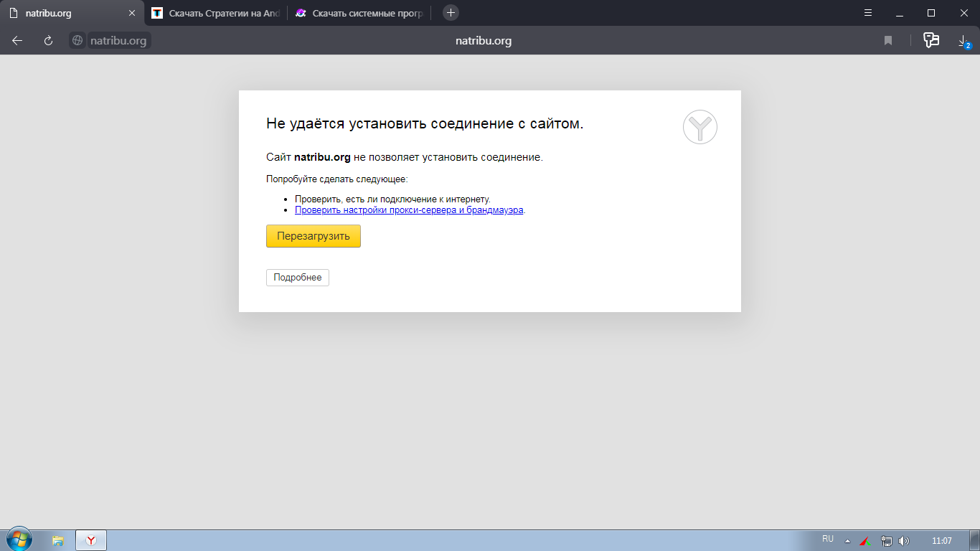Open a new tab with plus button
The height and width of the screenshot is (551, 980).
coord(451,13)
